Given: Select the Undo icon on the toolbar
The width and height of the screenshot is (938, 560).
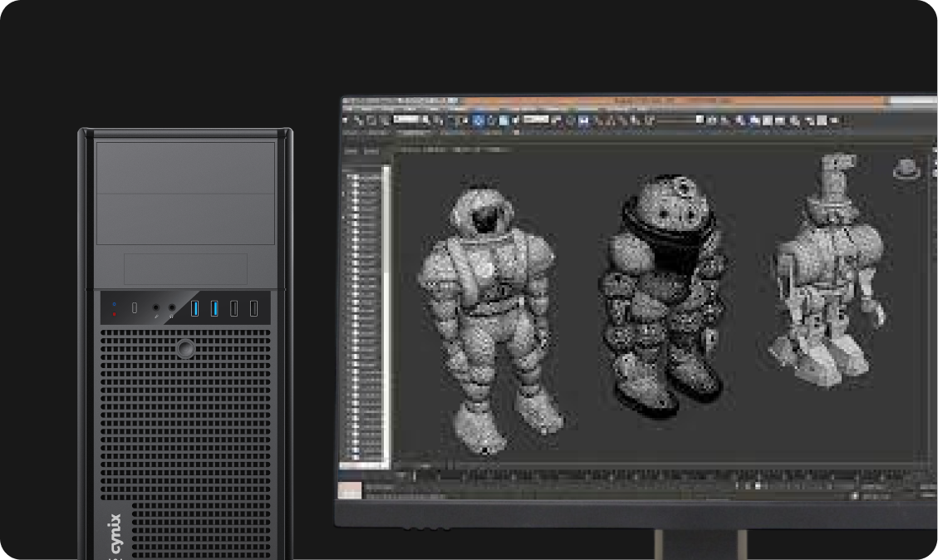Looking at the screenshot, I should coord(346,120).
